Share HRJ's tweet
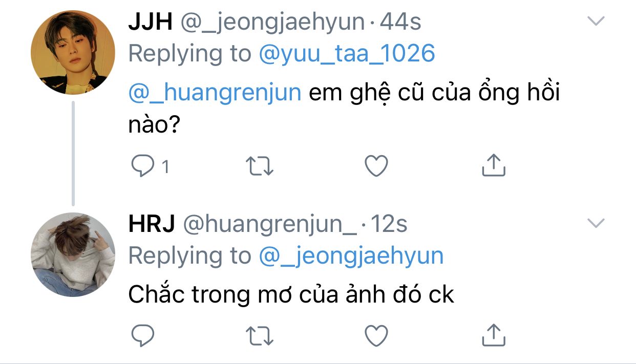Image resolution: width=636 pixels, height=364 pixels. click(494, 335)
